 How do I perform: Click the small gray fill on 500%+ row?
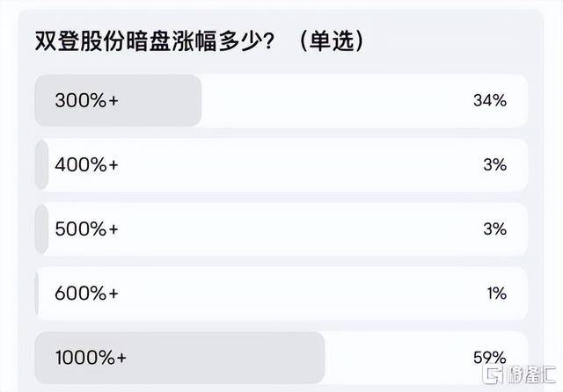click(x=40, y=229)
